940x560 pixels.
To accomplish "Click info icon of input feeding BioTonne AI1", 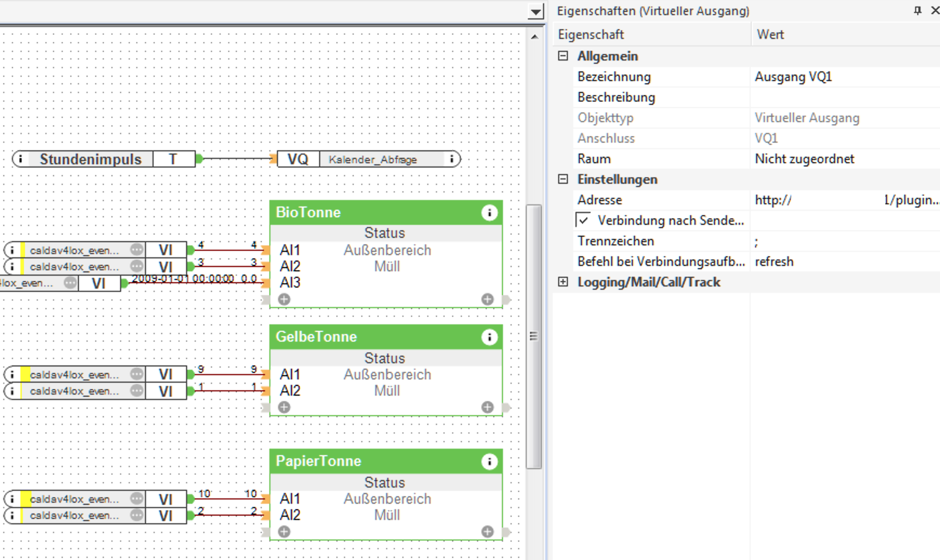I will click(x=12, y=250).
